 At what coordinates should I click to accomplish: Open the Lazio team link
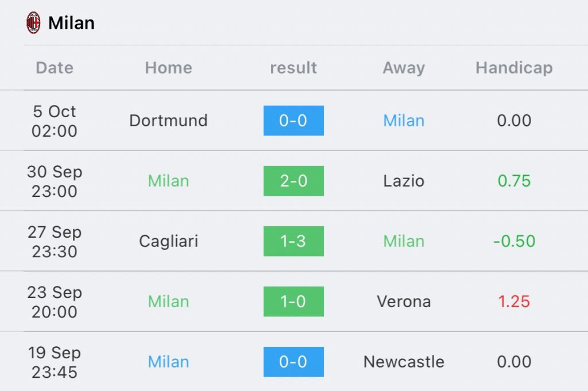[404, 181]
